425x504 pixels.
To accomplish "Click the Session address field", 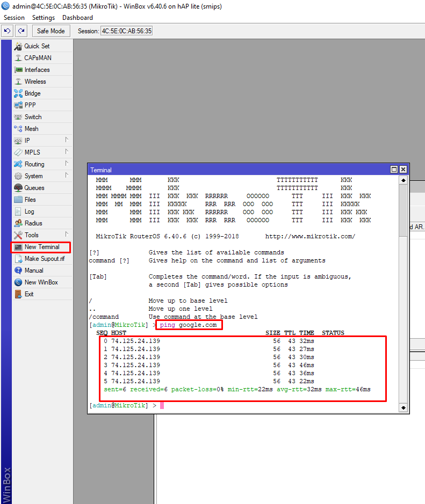I will point(126,31).
